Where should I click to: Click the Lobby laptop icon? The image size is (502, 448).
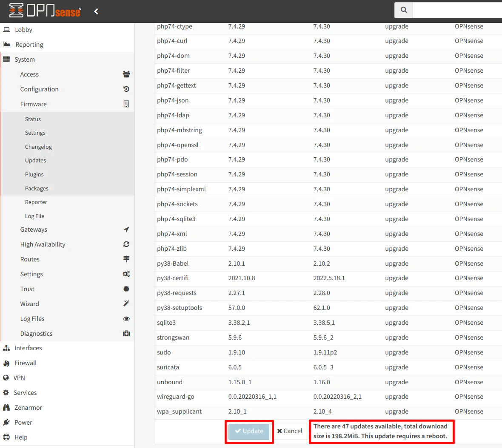click(6, 29)
